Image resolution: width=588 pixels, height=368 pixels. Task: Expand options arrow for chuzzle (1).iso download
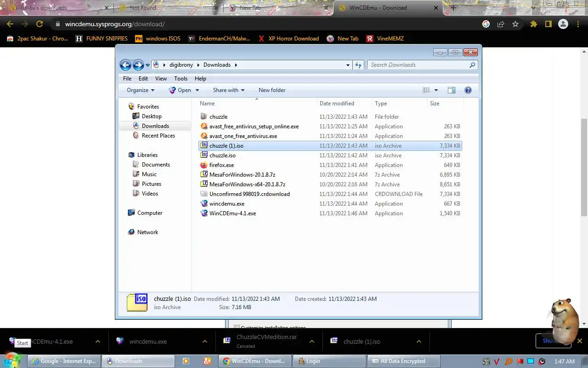click(x=419, y=341)
